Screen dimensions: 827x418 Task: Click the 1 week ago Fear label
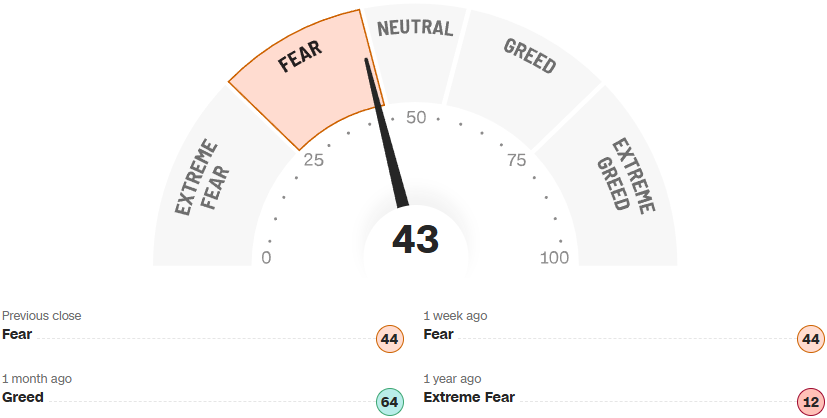(x=438, y=334)
